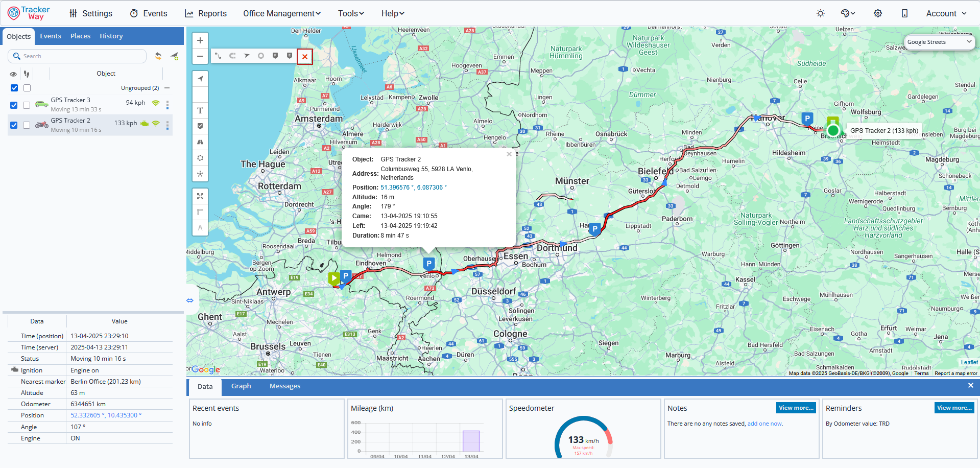Screen dimensions: 980x468
Task: Click the green route start marker
Action: point(333,278)
